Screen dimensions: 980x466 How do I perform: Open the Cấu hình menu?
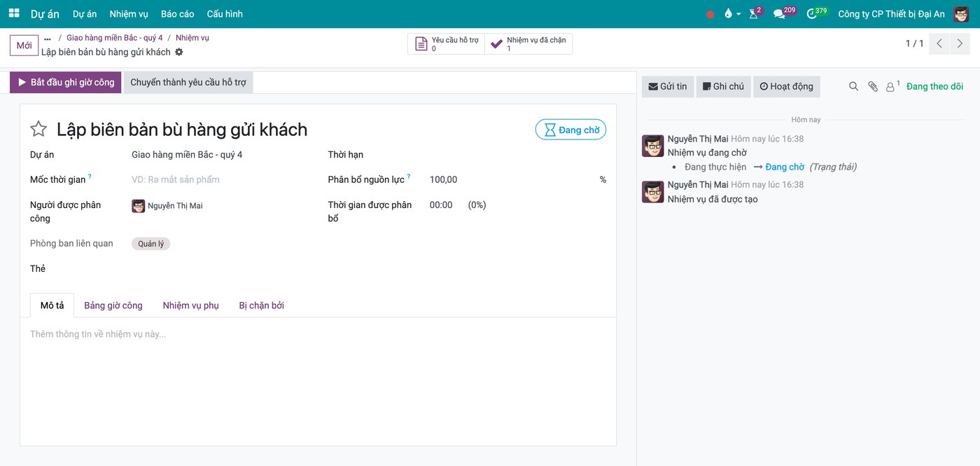point(225,14)
